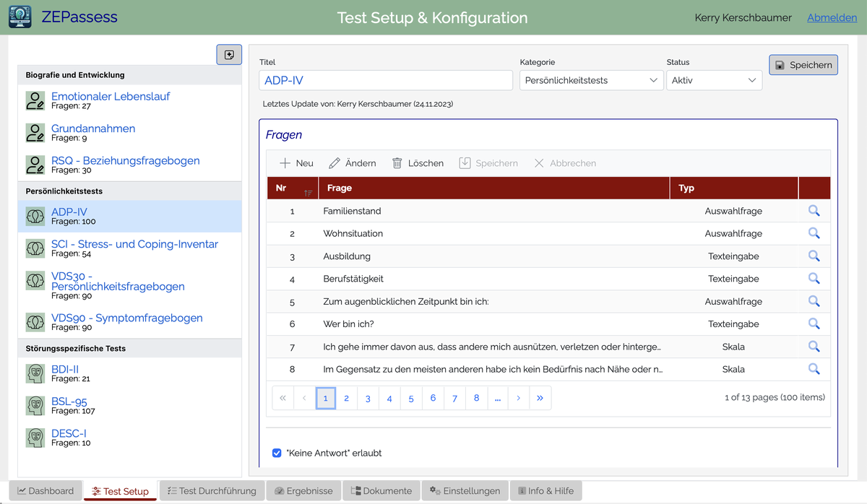
Task: Open the Einstellungen tab
Action: pyautogui.click(x=465, y=491)
